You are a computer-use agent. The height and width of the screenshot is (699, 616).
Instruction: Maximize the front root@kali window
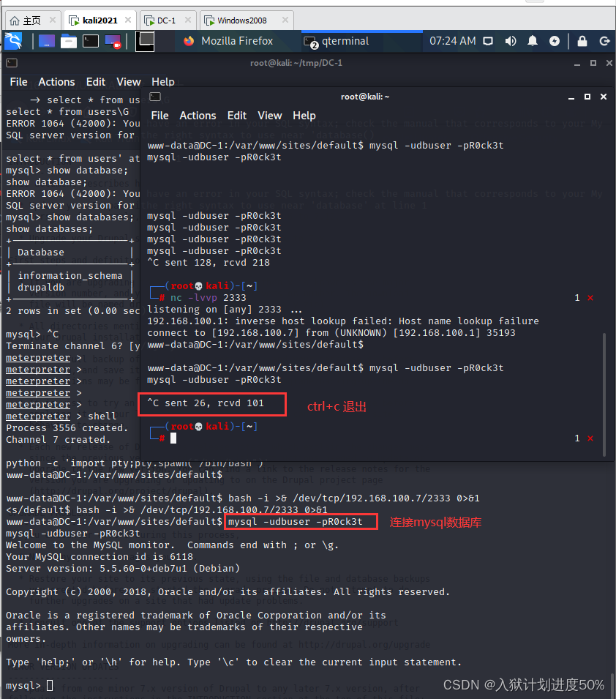pyautogui.click(x=587, y=97)
